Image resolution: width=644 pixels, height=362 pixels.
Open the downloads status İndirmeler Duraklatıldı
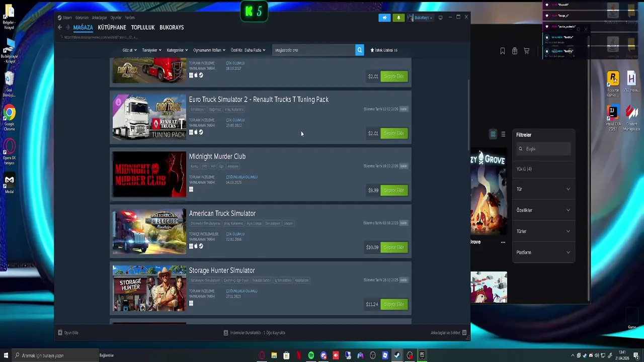point(254,333)
